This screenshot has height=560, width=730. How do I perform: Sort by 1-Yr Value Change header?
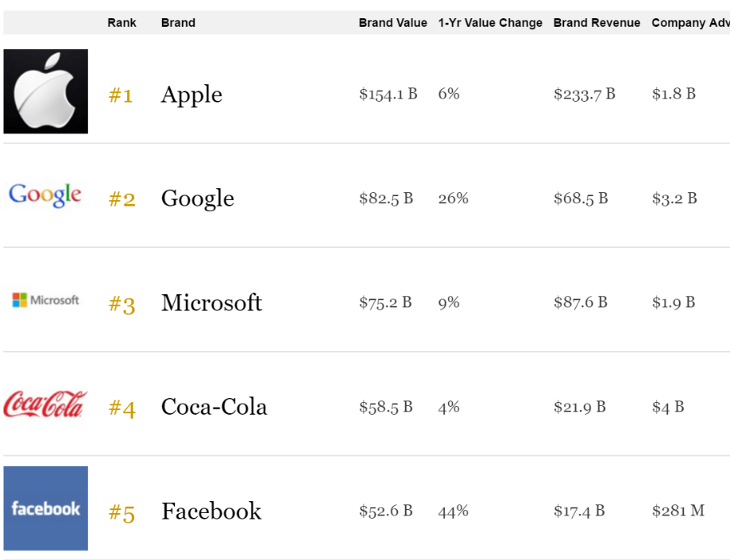point(490,23)
